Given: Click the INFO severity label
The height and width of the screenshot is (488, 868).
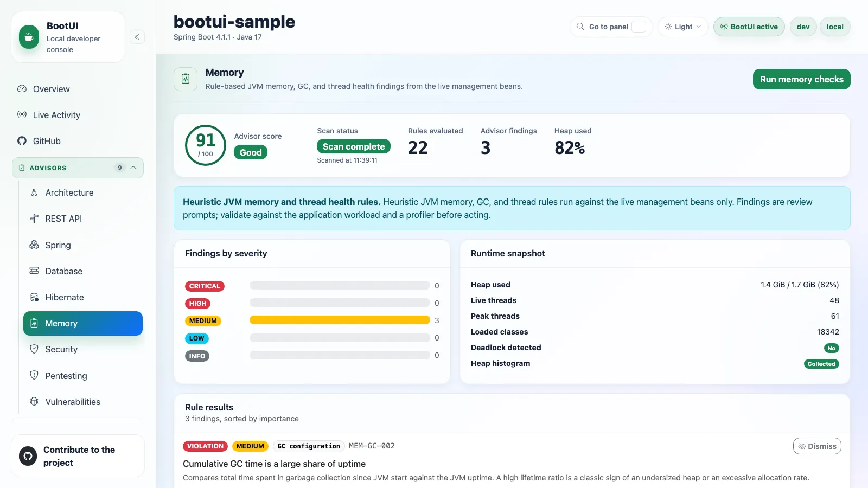Looking at the screenshot, I should 197,356.
